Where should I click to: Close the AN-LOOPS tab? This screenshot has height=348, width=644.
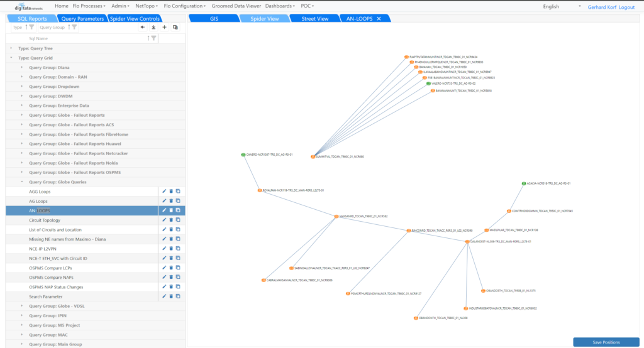[379, 18]
